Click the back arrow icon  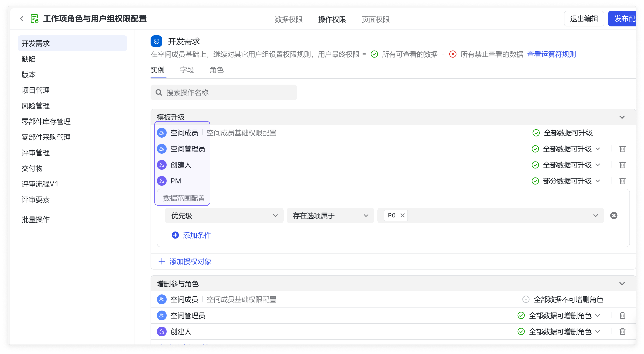pyautogui.click(x=22, y=19)
